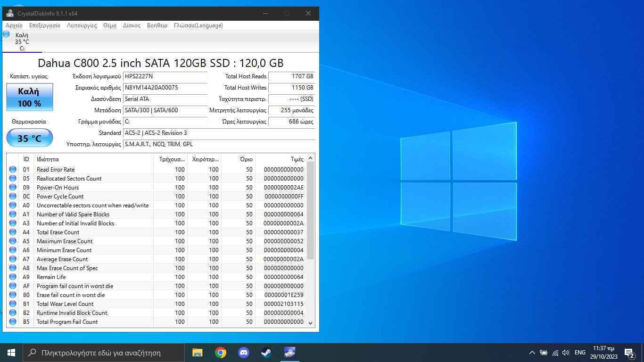Launch Google Chrome from the taskbar
This screenshot has height=362, width=644.
[x=220, y=353]
